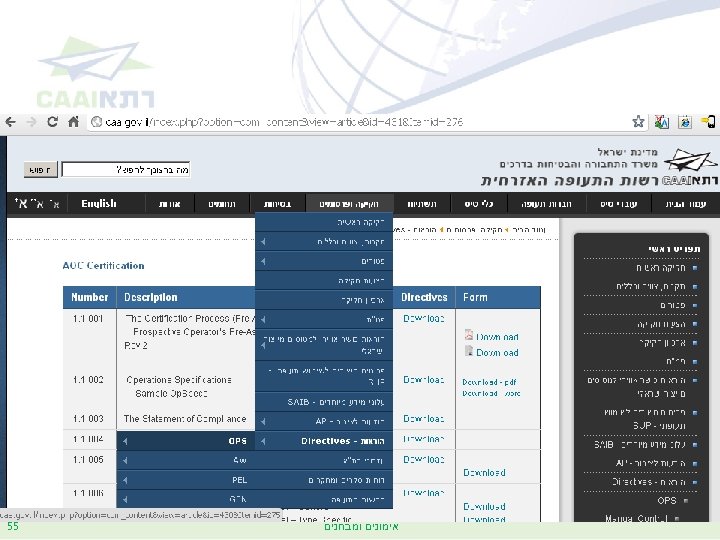This screenshot has height=540, width=720.
Task: Click the yellow extension icon at toolbar end
Action: click(708, 122)
